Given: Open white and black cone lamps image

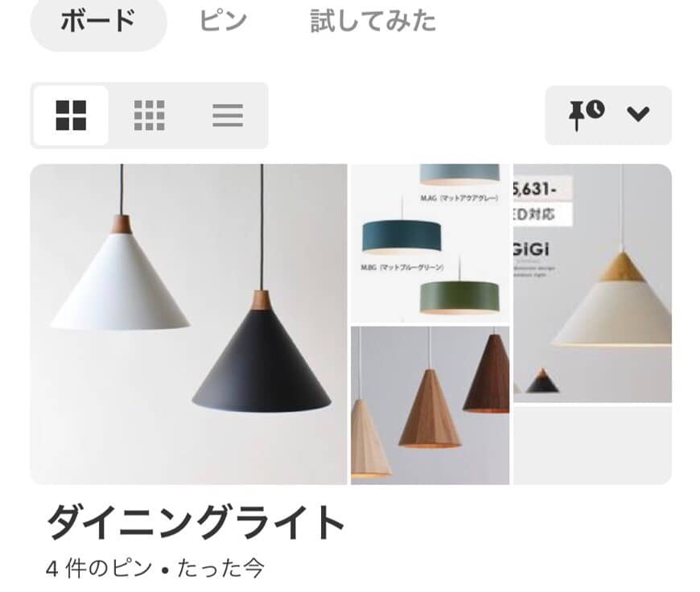Looking at the screenshot, I should pyautogui.click(x=188, y=324).
